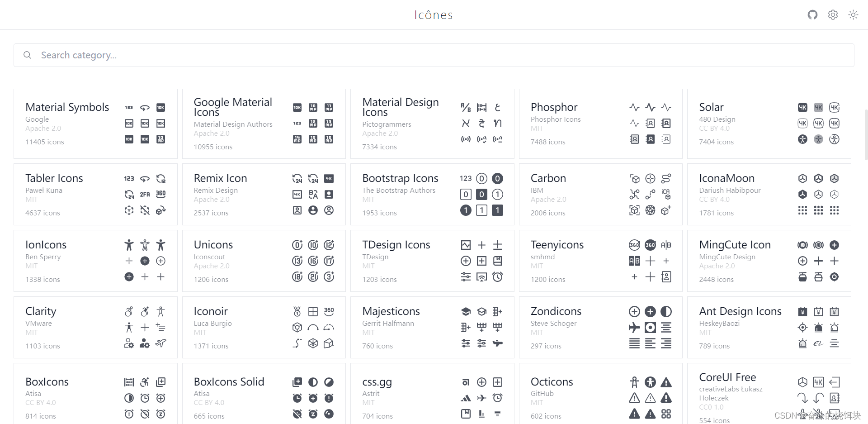
Task: Click the airplane icon in Clarity card
Action: point(160,343)
